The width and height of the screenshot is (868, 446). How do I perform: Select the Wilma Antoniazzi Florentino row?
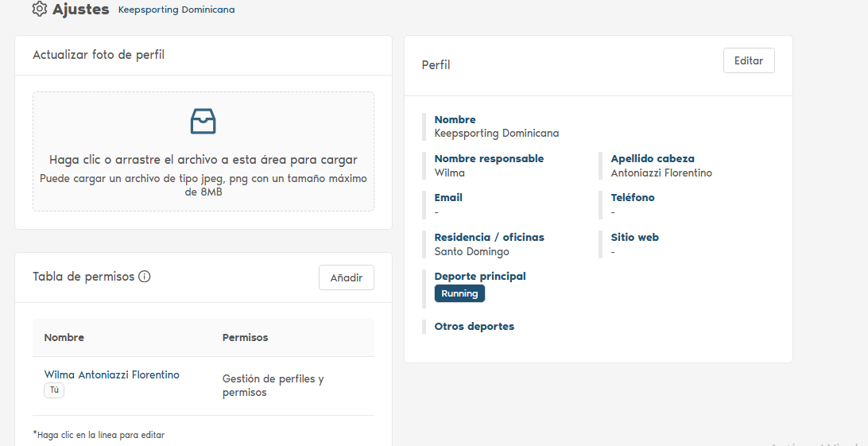(x=112, y=374)
